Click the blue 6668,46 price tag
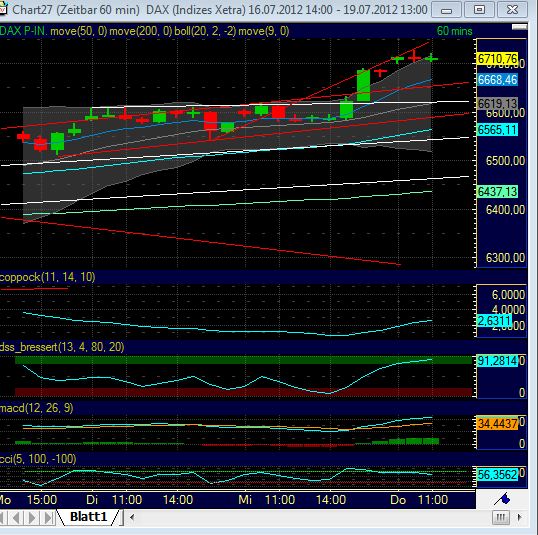538x535 pixels. coord(498,80)
